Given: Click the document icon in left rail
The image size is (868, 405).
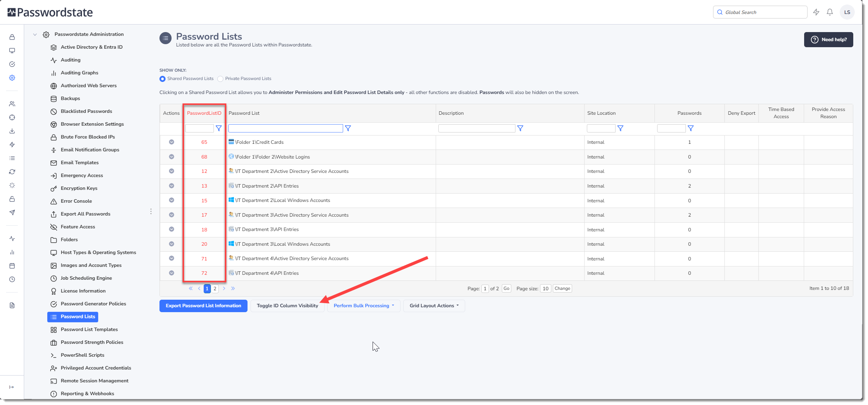Looking at the screenshot, I should 12,305.
